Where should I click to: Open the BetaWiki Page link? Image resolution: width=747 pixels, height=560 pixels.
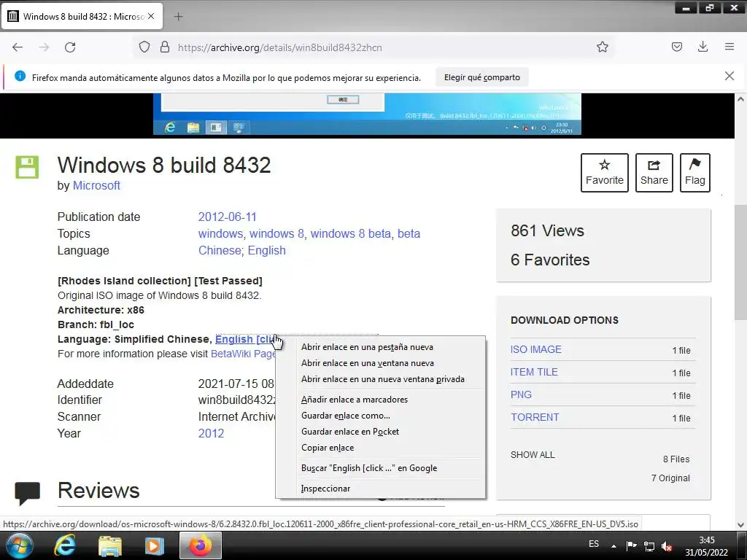click(243, 354)
